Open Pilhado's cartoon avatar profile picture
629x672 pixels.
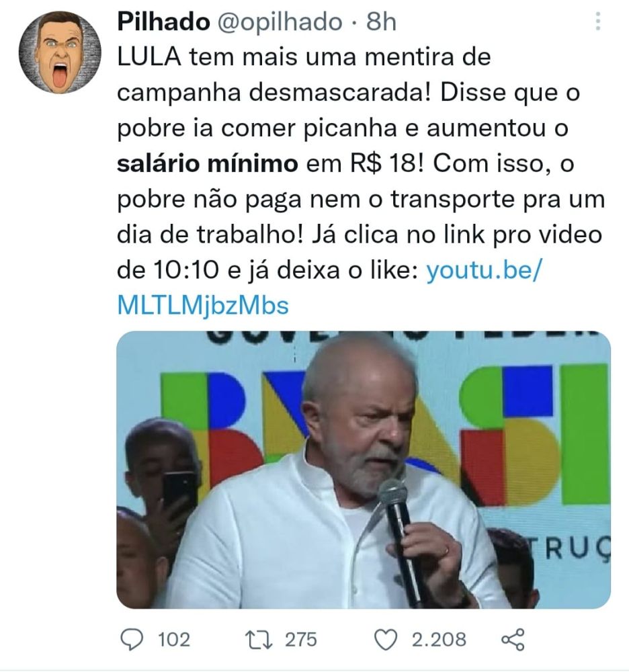pyautogui.click(x=60, y=52)
